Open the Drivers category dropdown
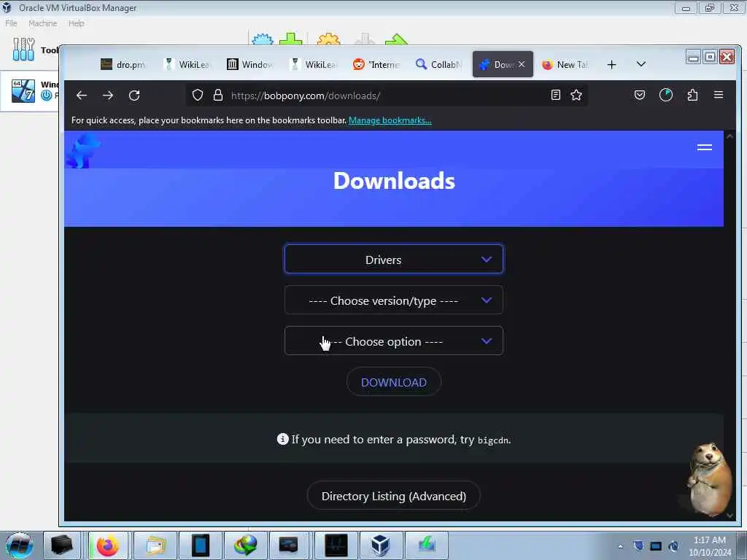This screenshot has width=747, height=560. pyautogui.click(x=393, y=259)
